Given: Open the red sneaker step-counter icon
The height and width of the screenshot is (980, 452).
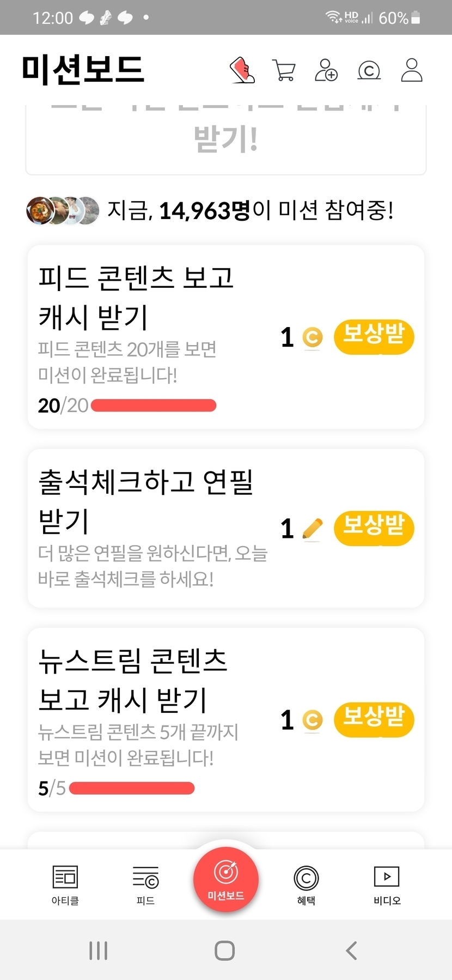Looking at the screenshot, I should click(x=242, y=70).
